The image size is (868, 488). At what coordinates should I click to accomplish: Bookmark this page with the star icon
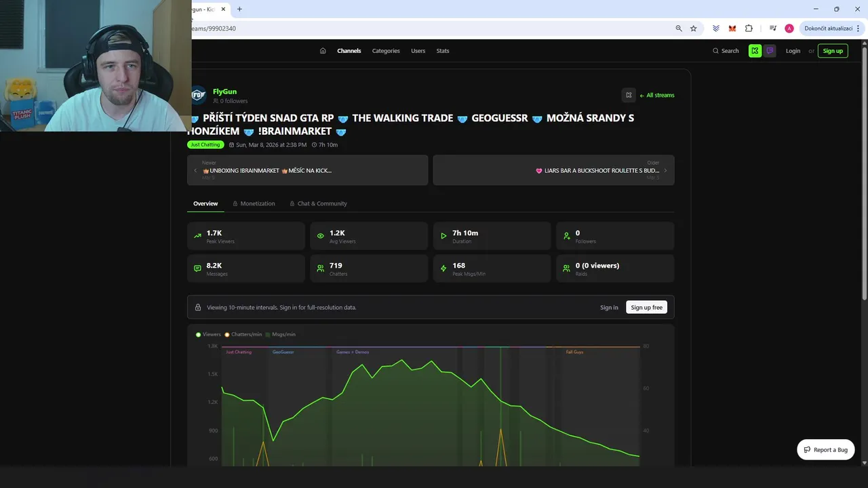(x=694, y=28)
